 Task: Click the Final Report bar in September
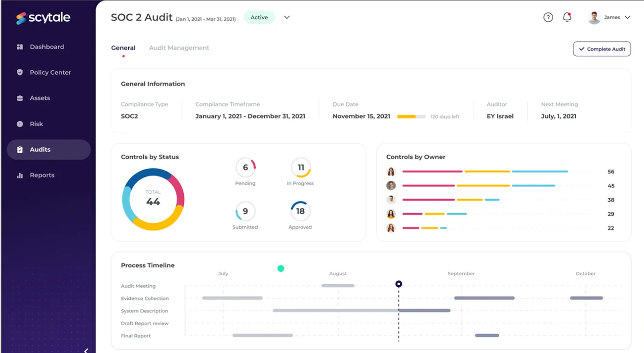pyautogui.click(x=487, y=335)
